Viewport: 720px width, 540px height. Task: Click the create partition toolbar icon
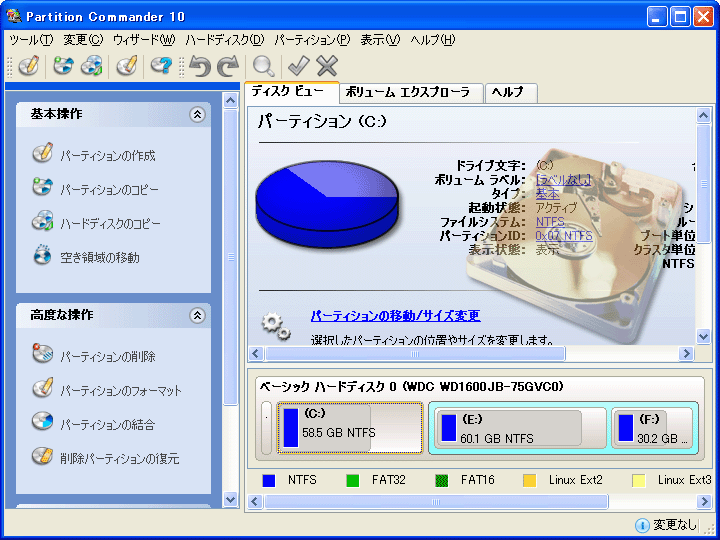29,66
